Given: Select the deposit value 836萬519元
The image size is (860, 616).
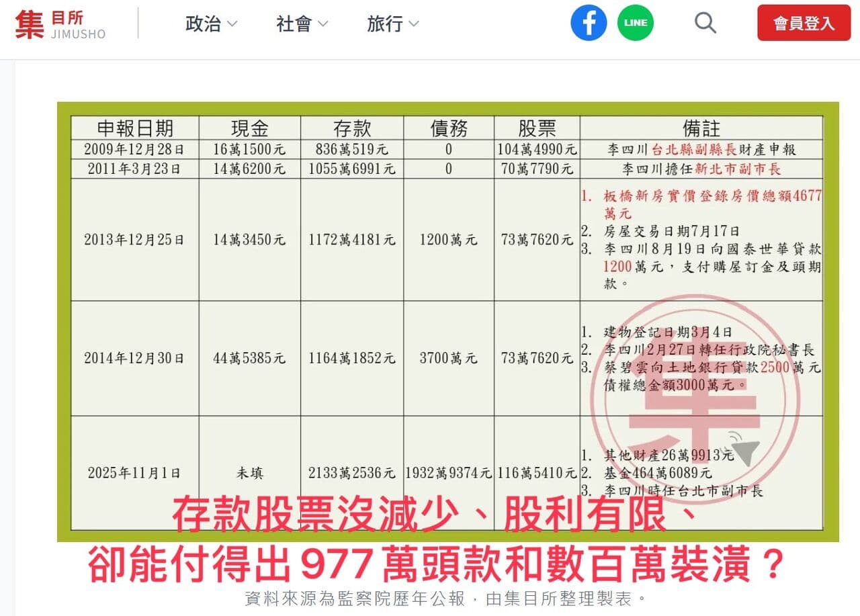Looking at the screenshot, I should (352, 149).
